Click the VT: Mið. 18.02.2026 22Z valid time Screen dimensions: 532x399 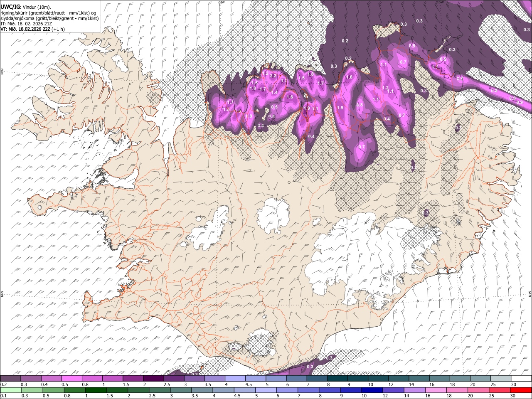[33, 30]
